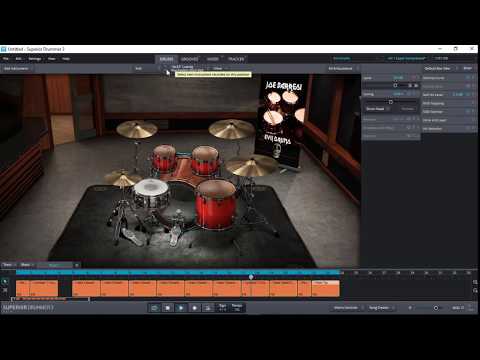Image resolution: width=480 pixels, height=360 pixels.
Task: Adjust the Level slider handle
Action: [395, 85]
